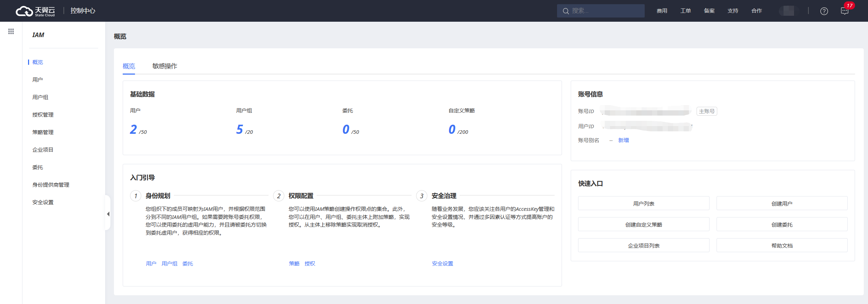
Task: Open the 费用 menu
Action: (662, 11)
